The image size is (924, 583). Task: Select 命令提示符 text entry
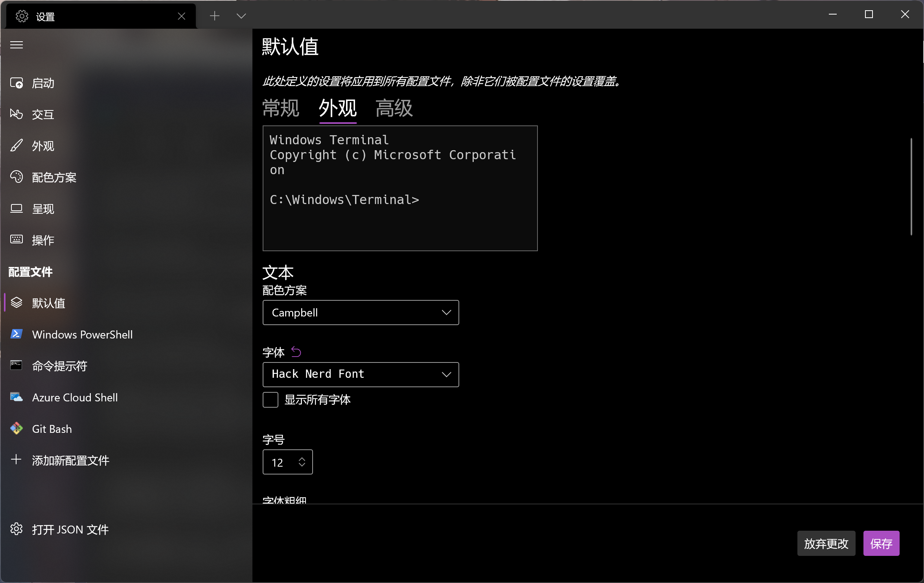click(x=59, y=366)
